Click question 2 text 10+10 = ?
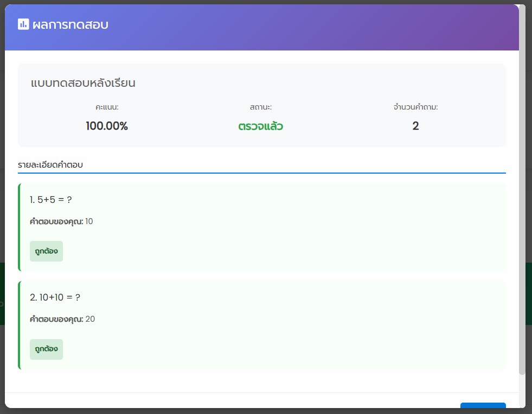This screenshot has width=532, height=414. 55,297
